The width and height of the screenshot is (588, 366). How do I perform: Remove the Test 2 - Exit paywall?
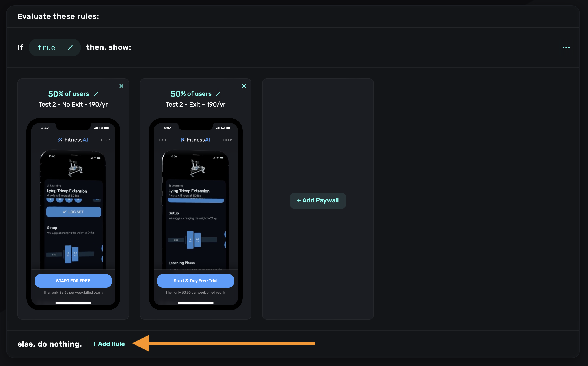pyautogui.click(x=244, y=86)
